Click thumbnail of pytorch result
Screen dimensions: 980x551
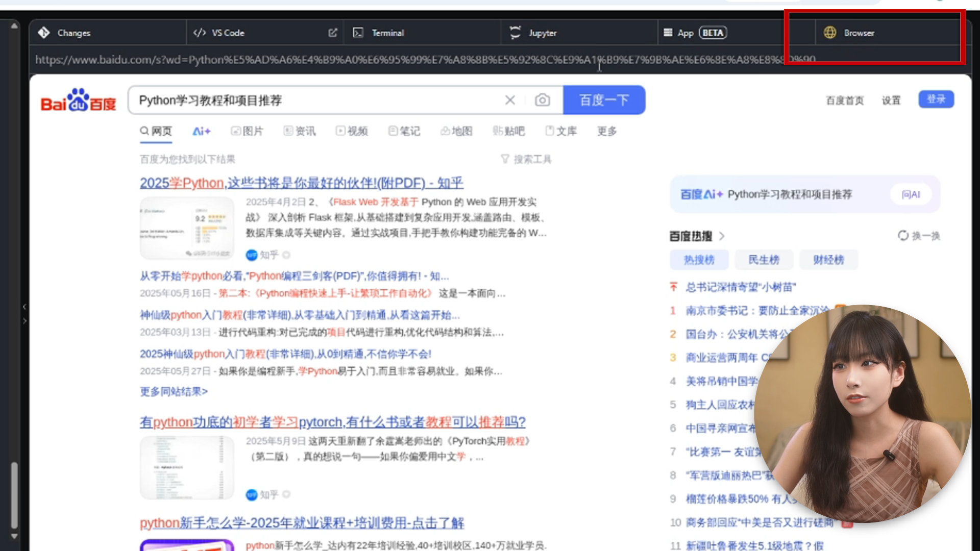coord(187,468)
